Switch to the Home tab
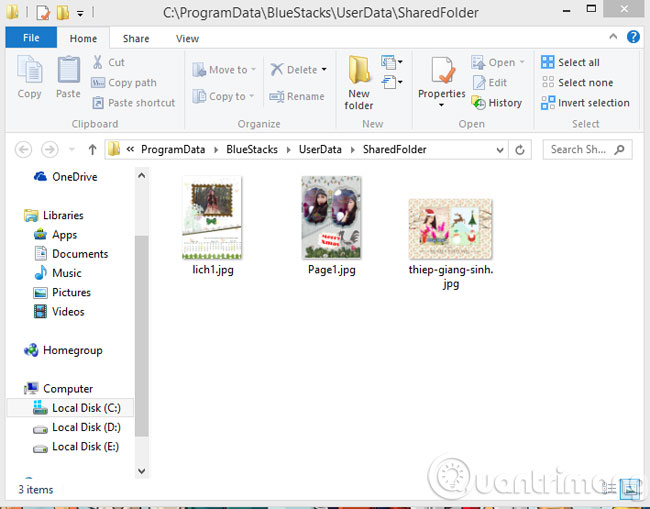The image size is (650, 509). pyautogui.click(x=83, y=39)
